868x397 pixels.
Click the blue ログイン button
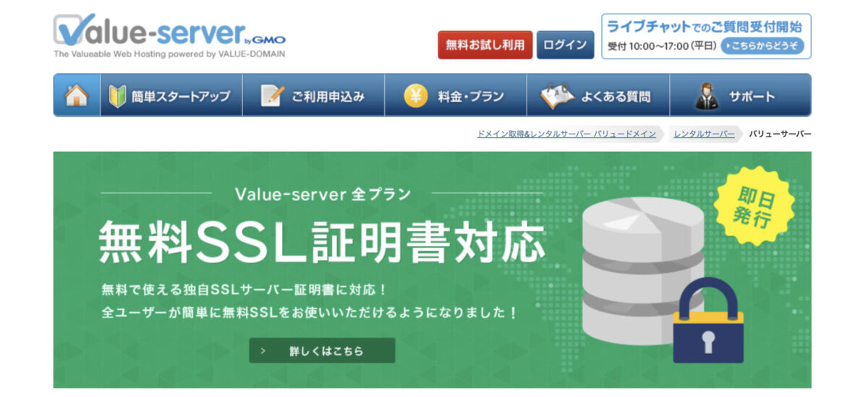565,45
